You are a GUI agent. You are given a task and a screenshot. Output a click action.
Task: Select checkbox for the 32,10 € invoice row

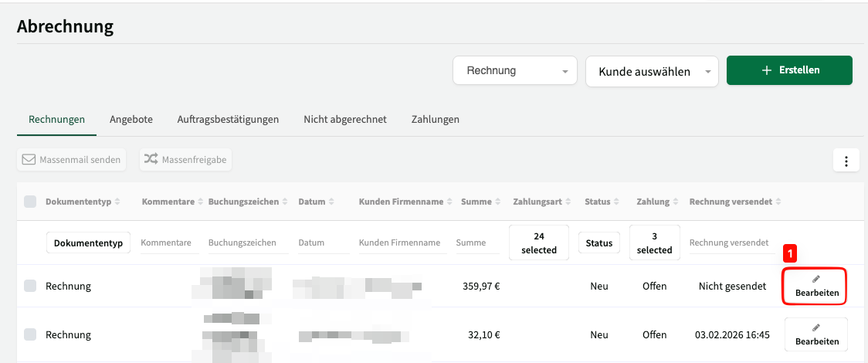pyautogui.click(x=30, y=334)
